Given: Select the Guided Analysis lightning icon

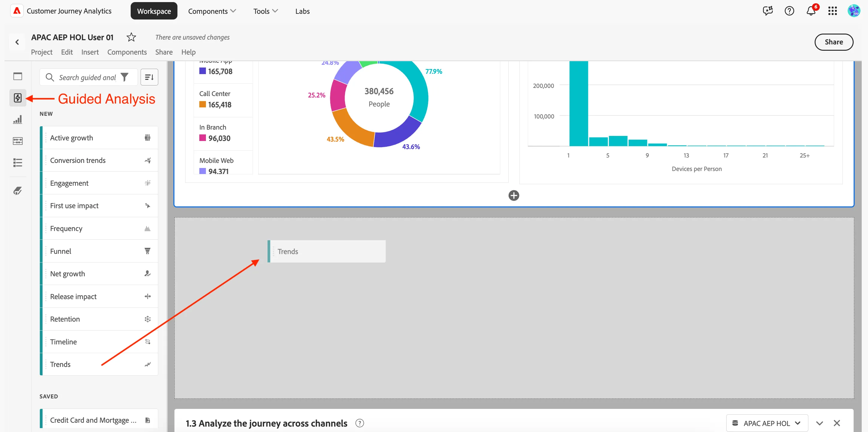Looking at the screenshot, I should point(17,98).
